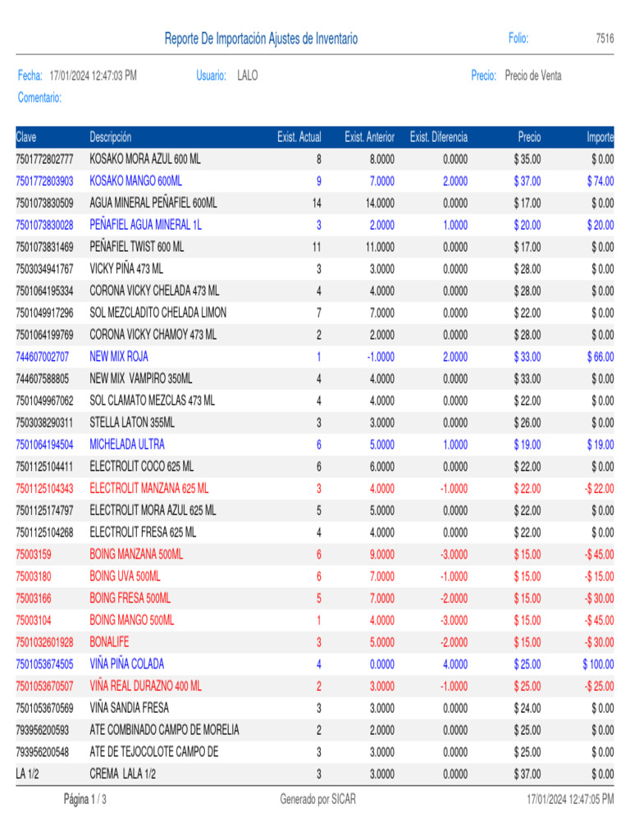Screen dimensions: 630x840
Task: Click the 'Exist. Anterior' column header
Action: coord(369,137)
